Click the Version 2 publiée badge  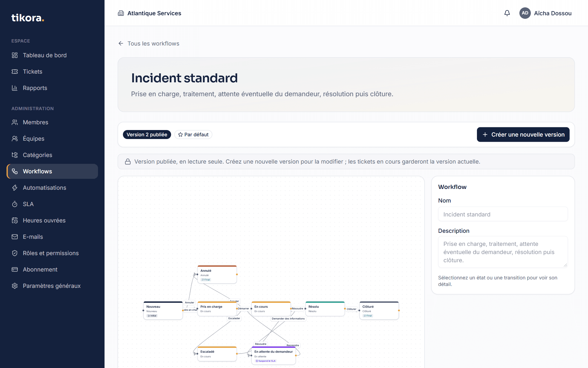(x=147, y=134)
